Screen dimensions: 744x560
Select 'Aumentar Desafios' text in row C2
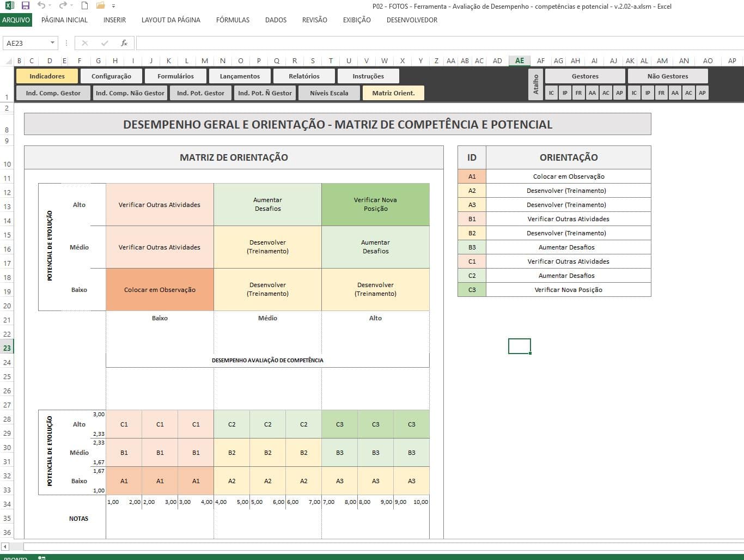click(x=566, y=276)
